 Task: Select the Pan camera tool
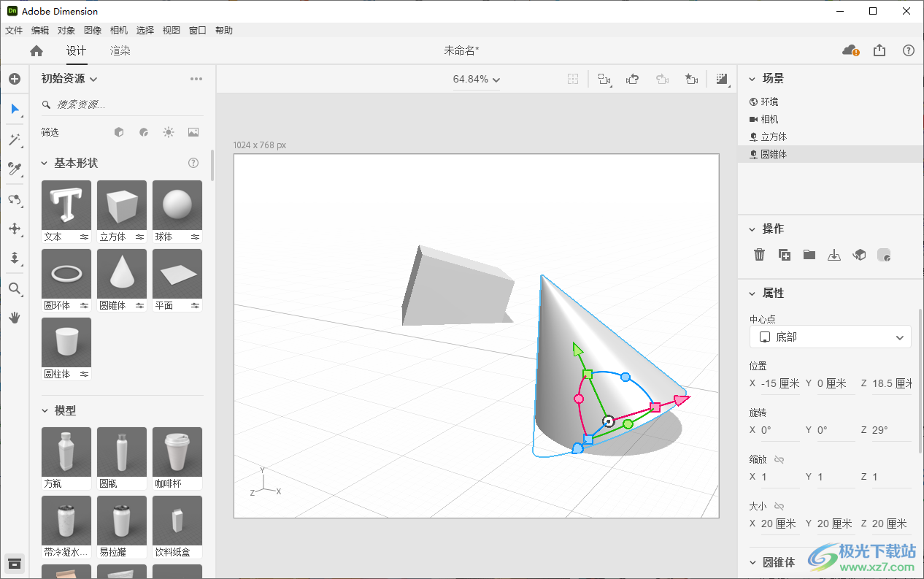click(x=15, y=229)
